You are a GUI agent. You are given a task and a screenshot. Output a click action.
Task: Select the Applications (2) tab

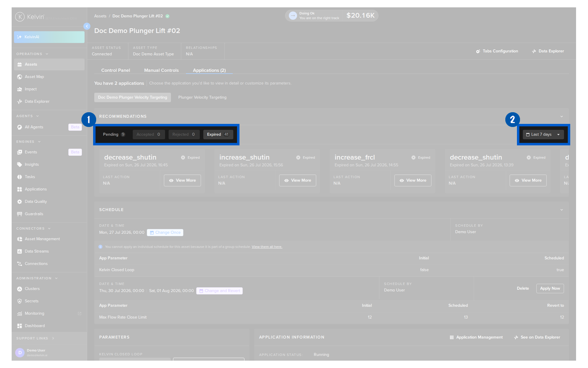click(209, 70)
